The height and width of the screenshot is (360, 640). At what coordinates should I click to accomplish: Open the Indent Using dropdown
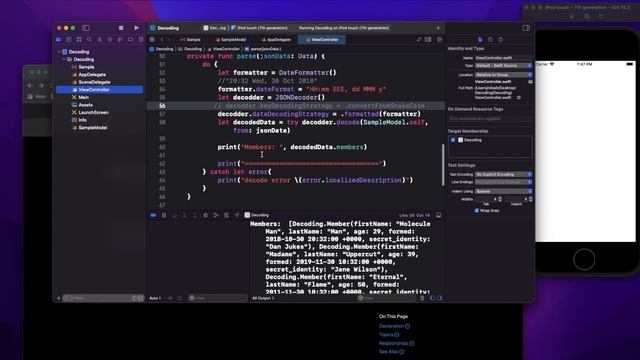[504, 191]
